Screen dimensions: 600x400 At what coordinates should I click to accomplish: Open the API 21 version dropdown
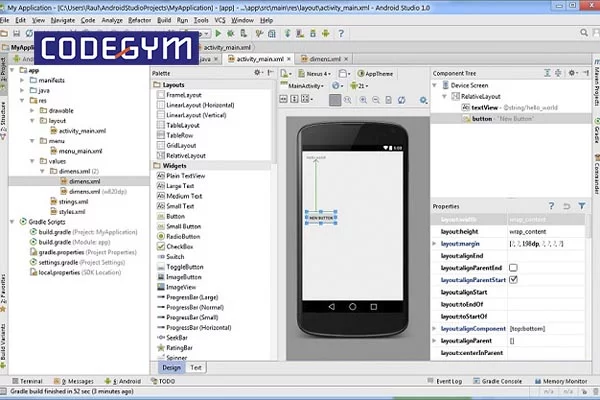tap(359, 86)
